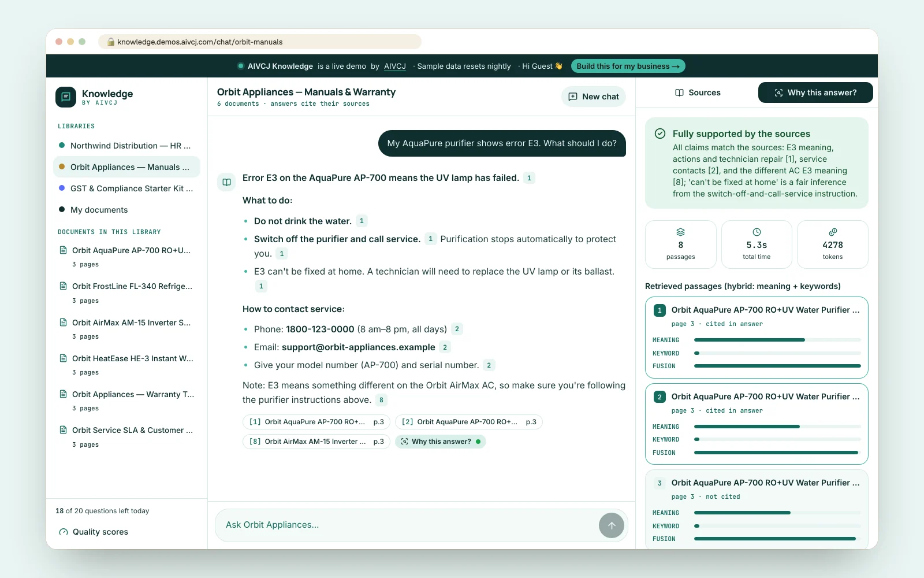Start a New chat
This screenshot has height=578, width=924.
pyautogui.click(x=594, y=97)
